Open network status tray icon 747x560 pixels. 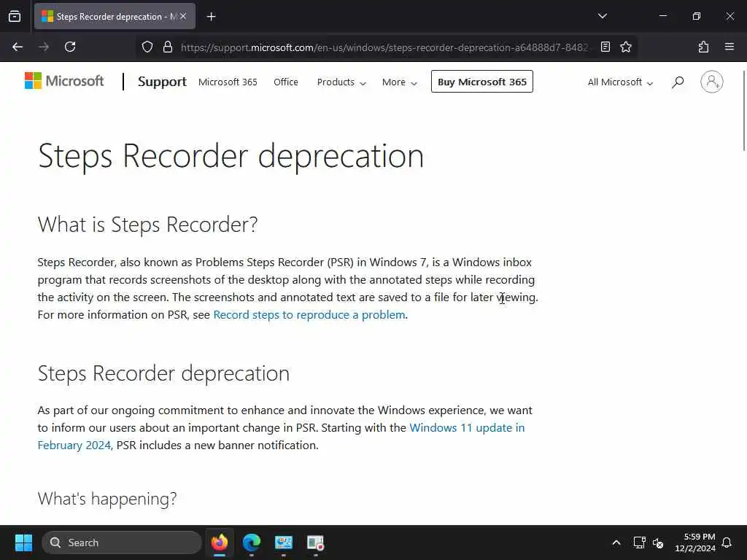tap(639, 542)
